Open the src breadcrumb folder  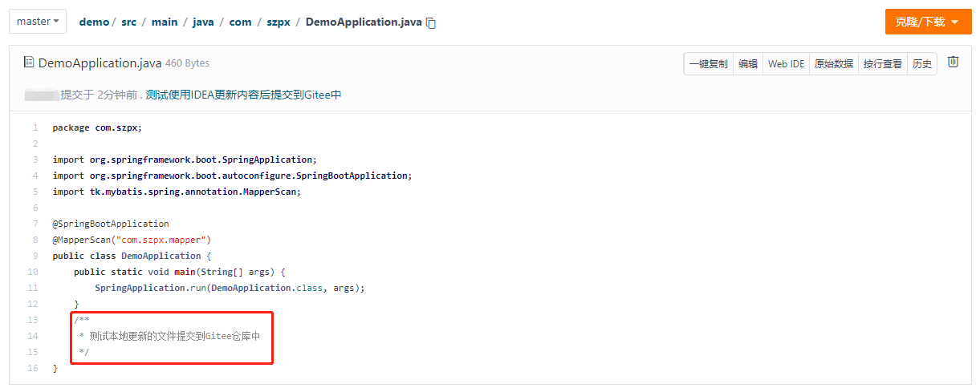point(128,22)
